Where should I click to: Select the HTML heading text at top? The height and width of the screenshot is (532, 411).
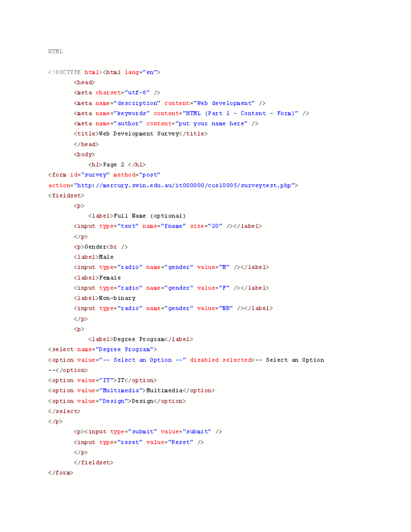point(55,51)
